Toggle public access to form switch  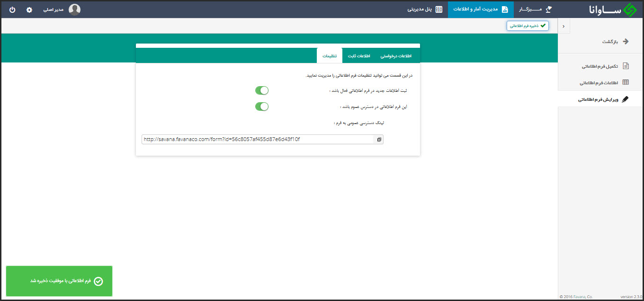click(262, 106)
